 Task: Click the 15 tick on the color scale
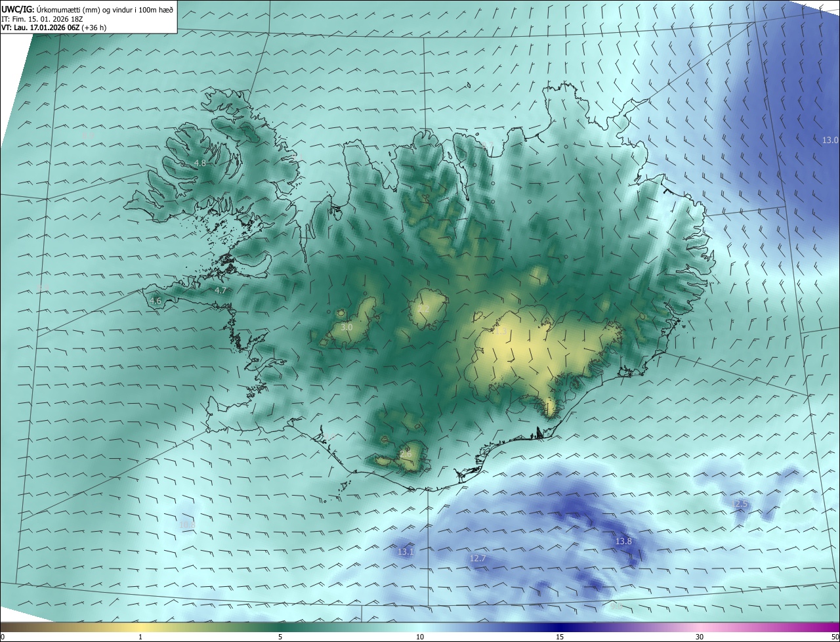560,637
